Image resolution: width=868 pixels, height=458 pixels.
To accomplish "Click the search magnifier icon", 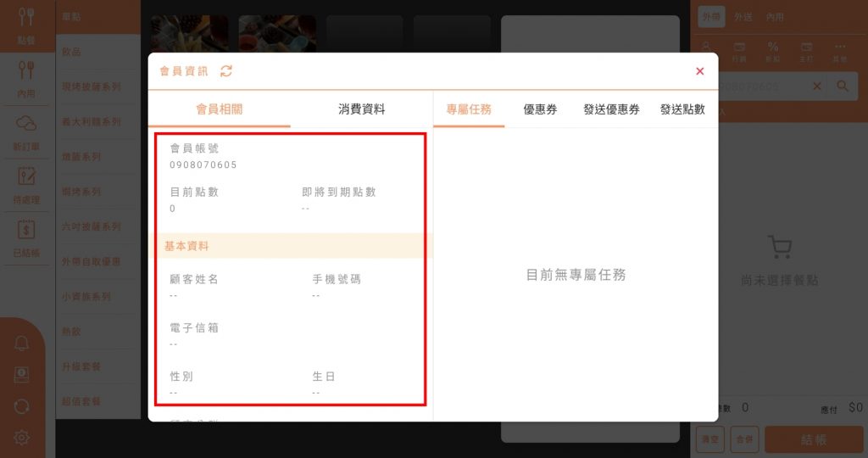I will point(842,87).
